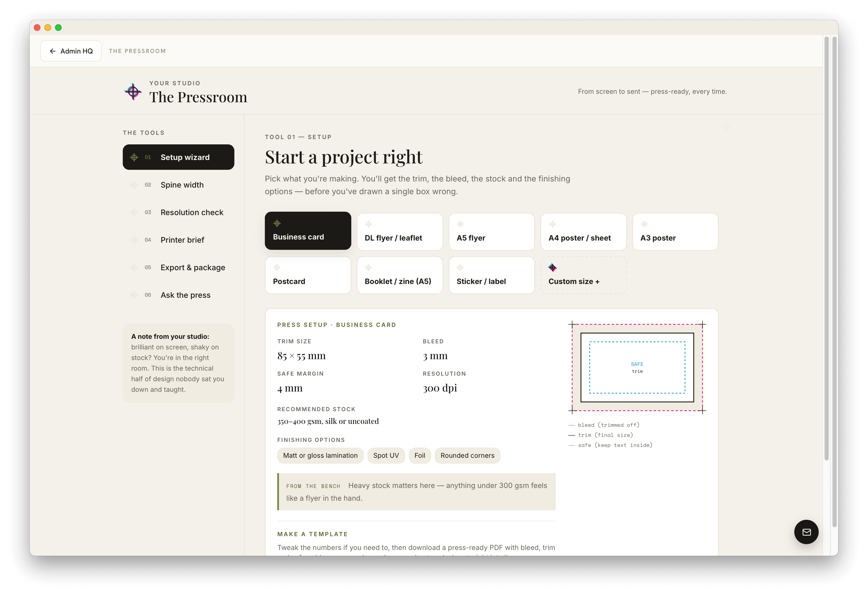Screen dimensions: 868x595
Task: Click the Matt or gloss lamination chip
Action: (320, 456)
